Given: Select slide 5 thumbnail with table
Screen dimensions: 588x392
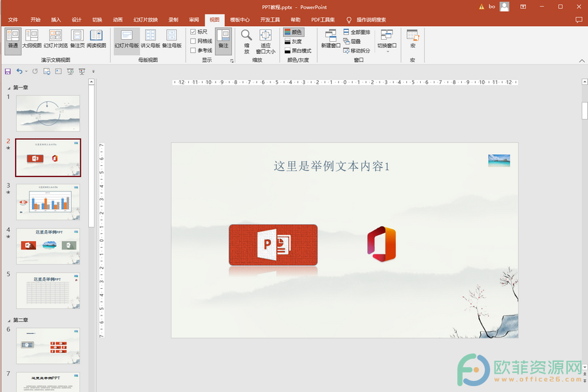Looking at the screenshot, I should point(48,290).
